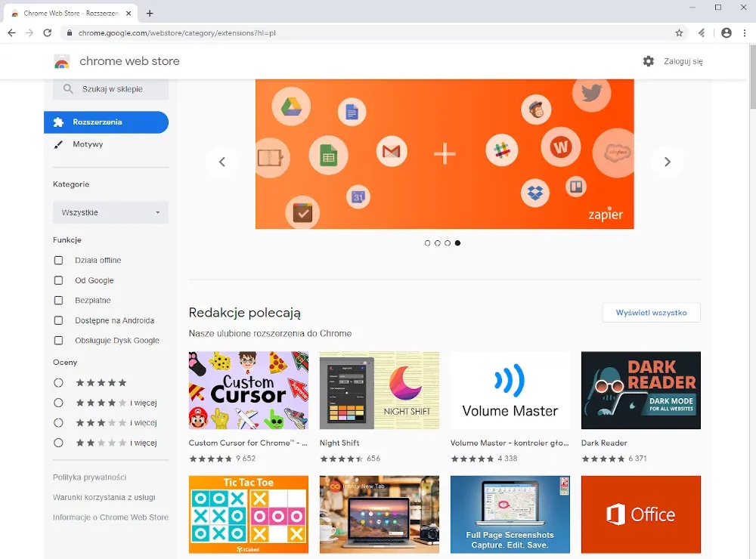Select the fourth carousel dot indicator
The width and height of the screenshot is (756, 559).
point(457,242)
